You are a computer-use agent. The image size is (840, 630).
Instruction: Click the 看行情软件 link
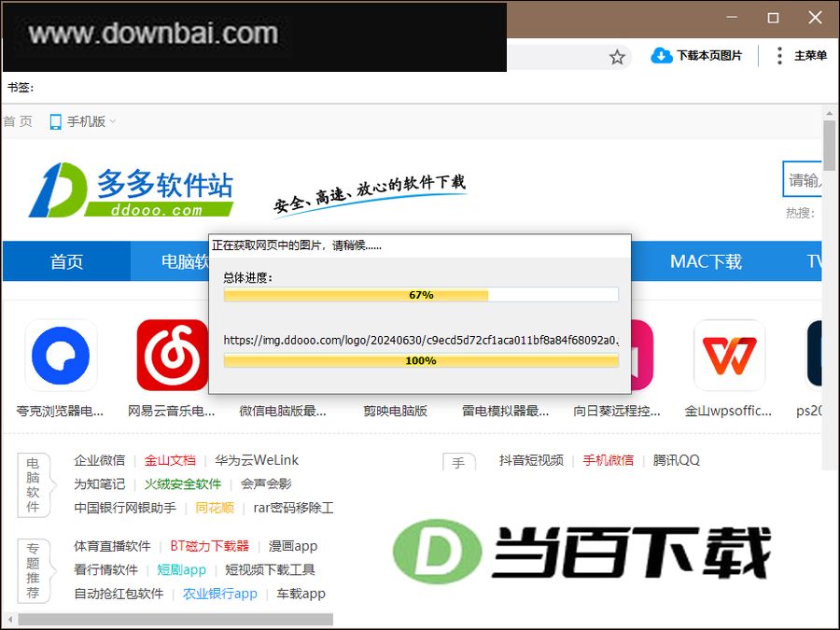(x=105, y=569)
